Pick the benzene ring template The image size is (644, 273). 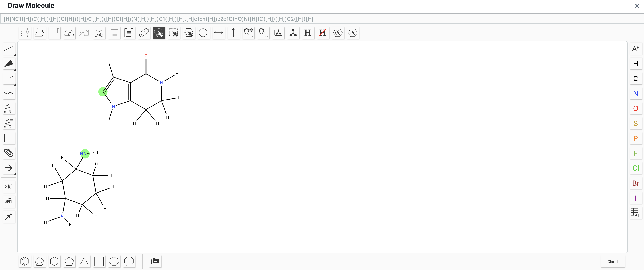(x=24, y=261)
